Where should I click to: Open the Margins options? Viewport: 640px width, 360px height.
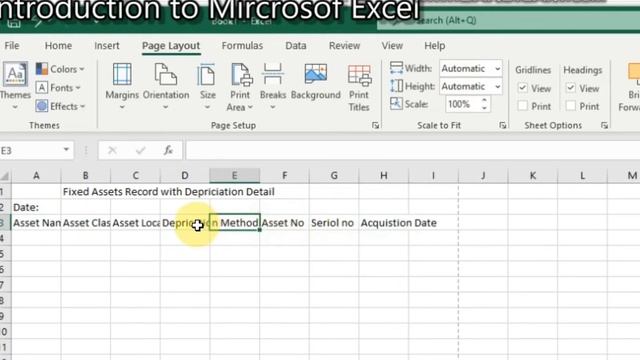coord(122,87)
